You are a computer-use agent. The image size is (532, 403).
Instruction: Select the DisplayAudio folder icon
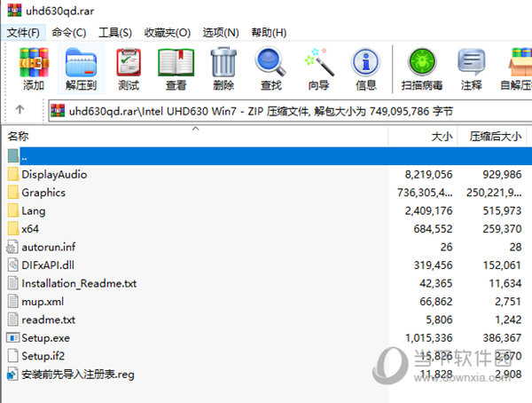pyautogui.click(x=13, y=174)
